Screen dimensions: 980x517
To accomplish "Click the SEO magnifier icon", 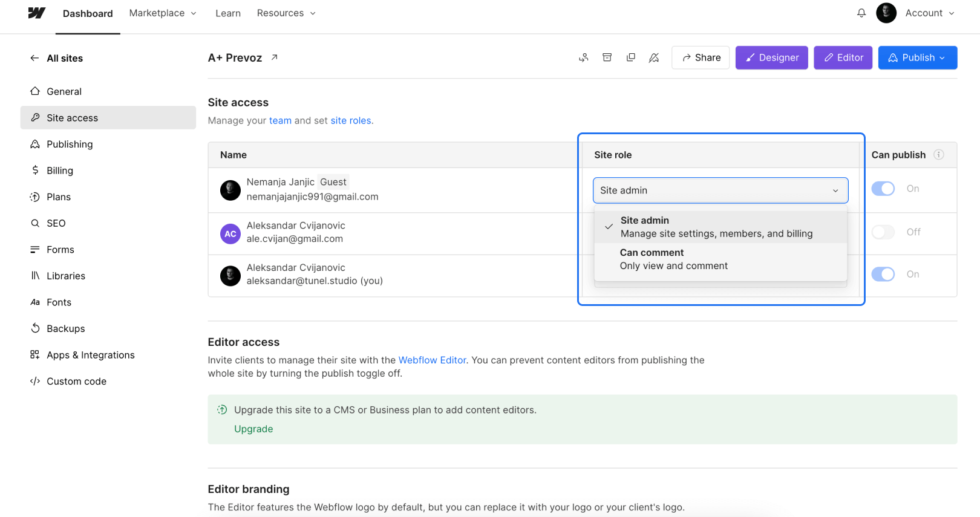I will [x=35, y=223].
